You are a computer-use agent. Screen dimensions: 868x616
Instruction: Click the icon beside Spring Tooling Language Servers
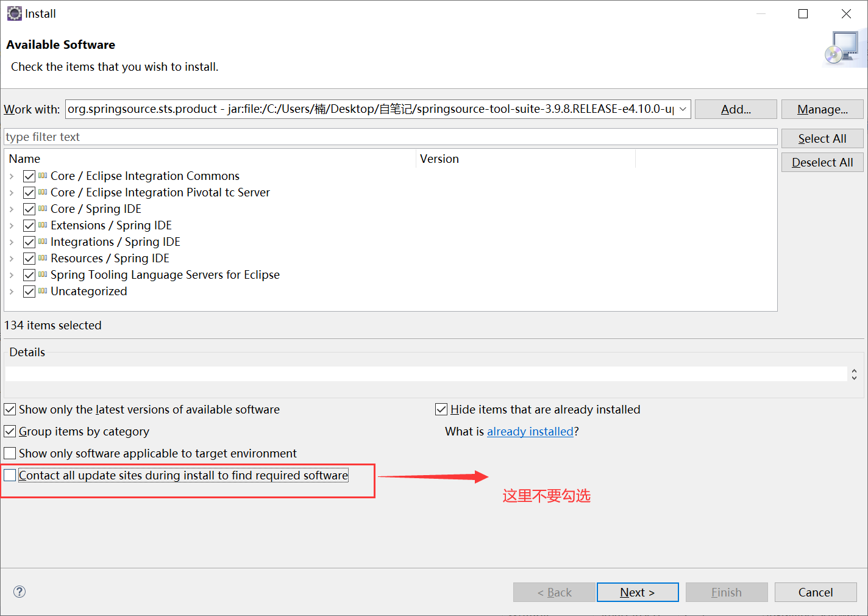43,274
